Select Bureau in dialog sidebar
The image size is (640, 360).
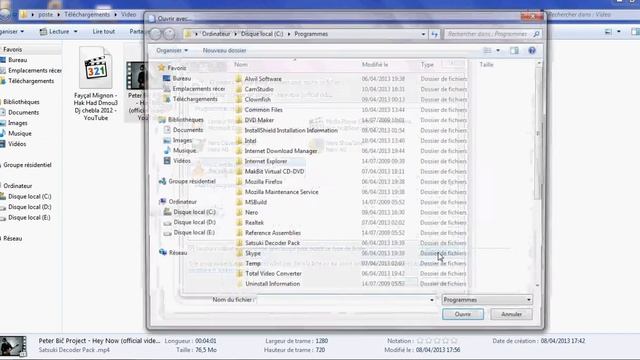coord(182,78)
